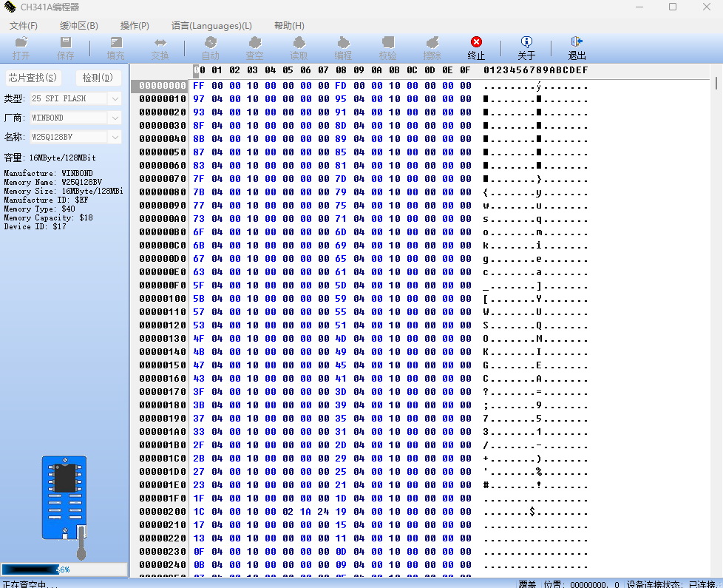723x588 pixels.
Task: Open the 语言(Languages)(L) menu
Action: pyautogui.click(x=211, y=26)
